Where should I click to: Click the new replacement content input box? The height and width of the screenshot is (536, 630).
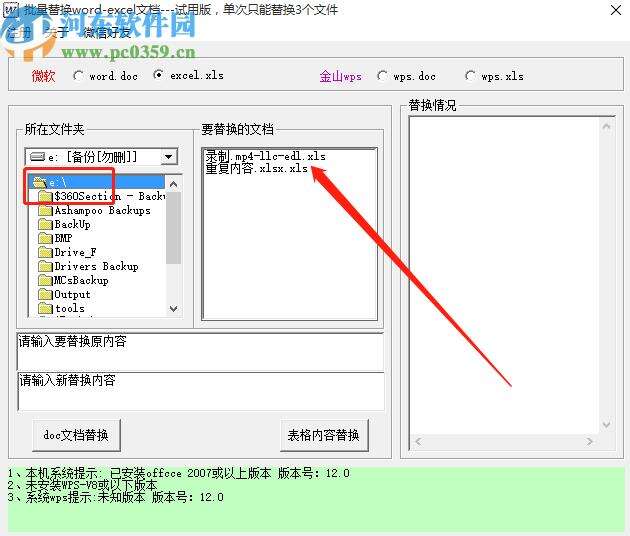coord(201,391)
